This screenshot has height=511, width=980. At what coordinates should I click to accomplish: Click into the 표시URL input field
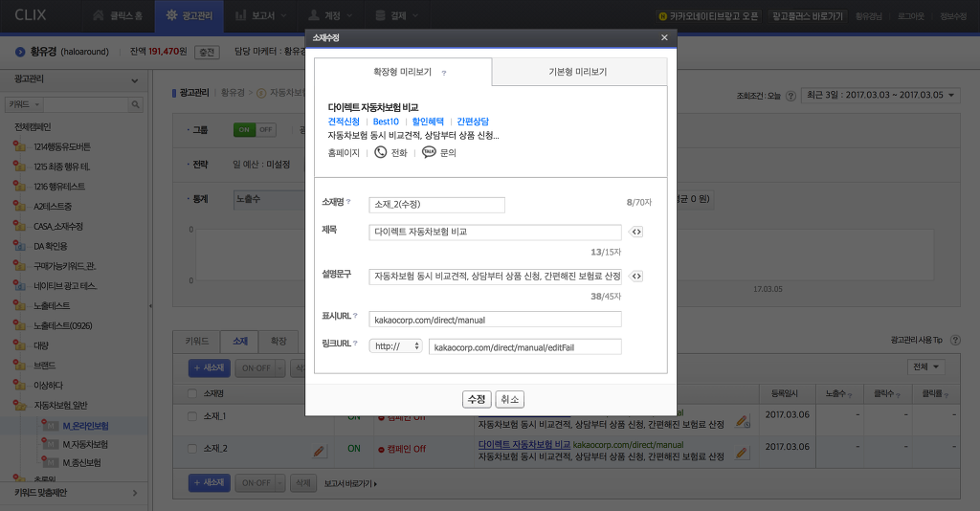pos(496,320)
